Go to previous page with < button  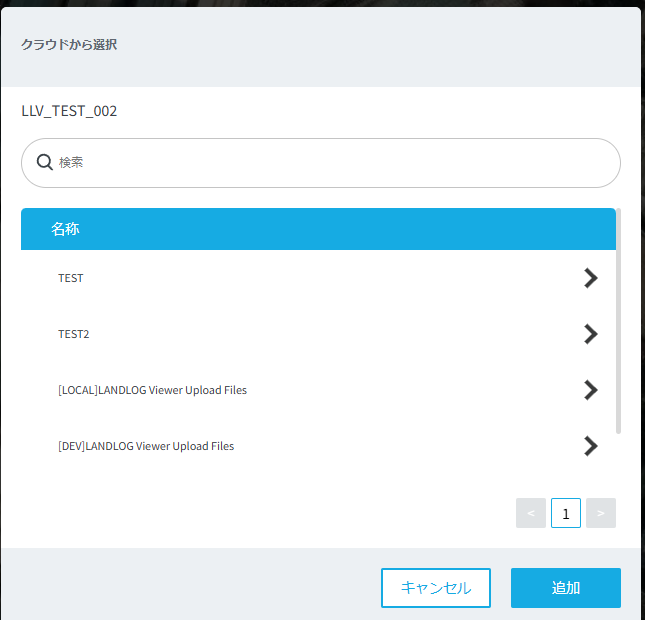click(x=531, y=513)
